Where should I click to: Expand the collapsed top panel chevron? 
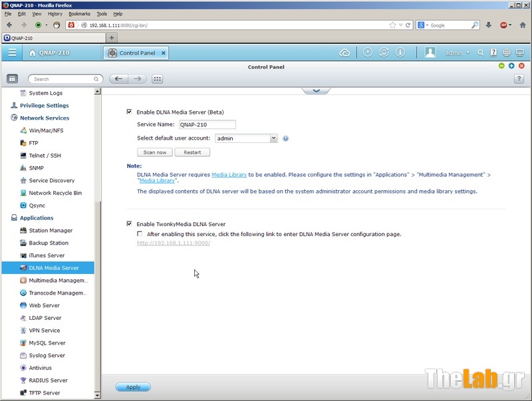click(317, 90)
